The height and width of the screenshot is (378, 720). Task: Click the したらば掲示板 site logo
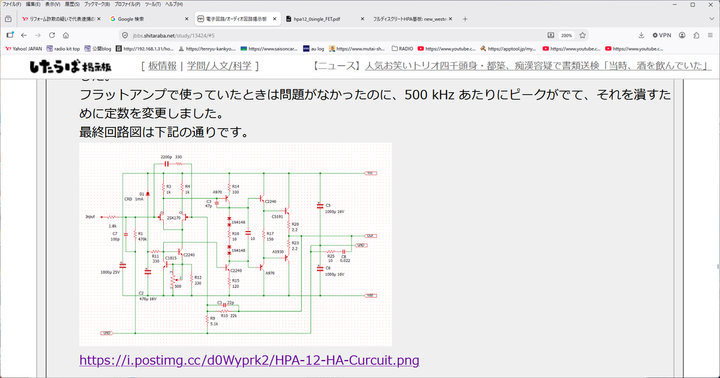click(x=70, y=67)
